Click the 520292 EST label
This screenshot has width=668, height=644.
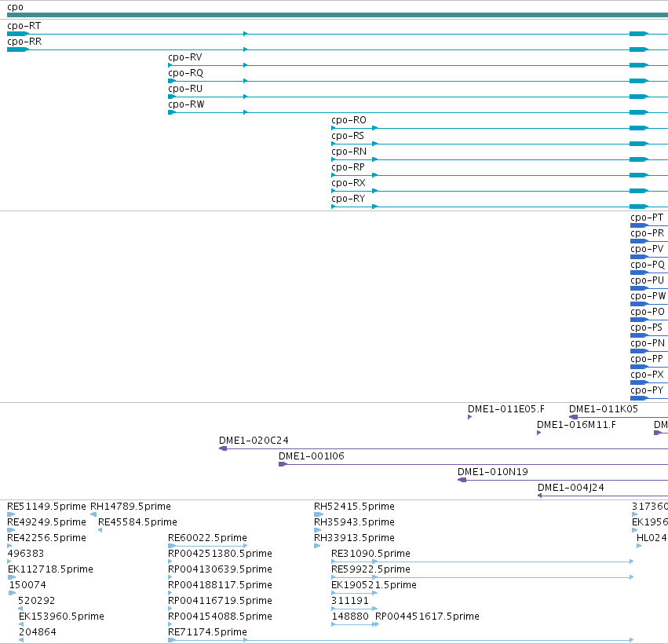coord(37,602)
